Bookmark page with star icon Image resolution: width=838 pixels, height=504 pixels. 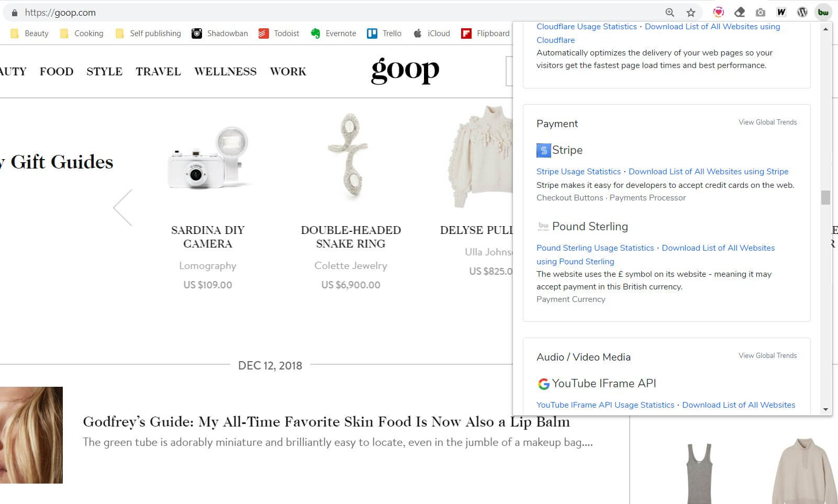tap(691, 13)
